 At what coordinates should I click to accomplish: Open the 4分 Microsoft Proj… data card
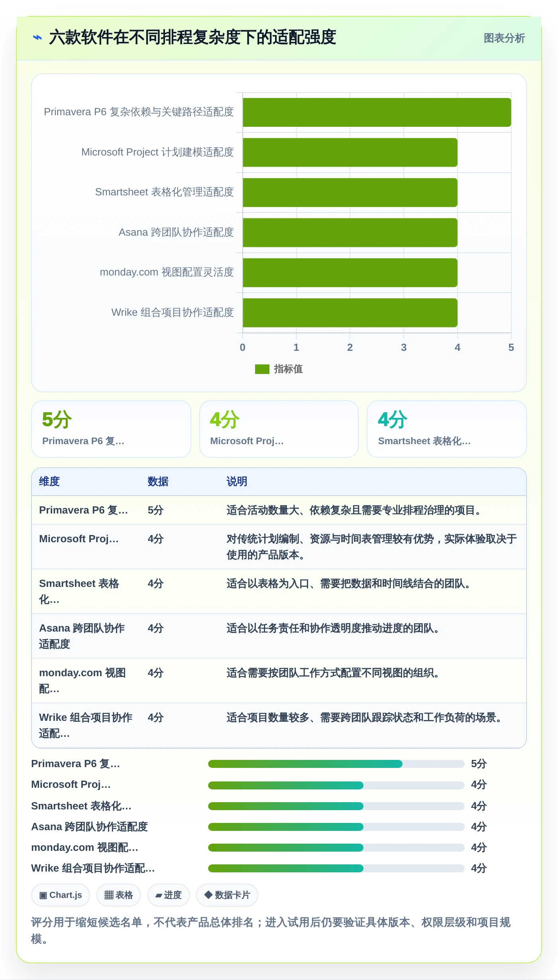point(279,429)
